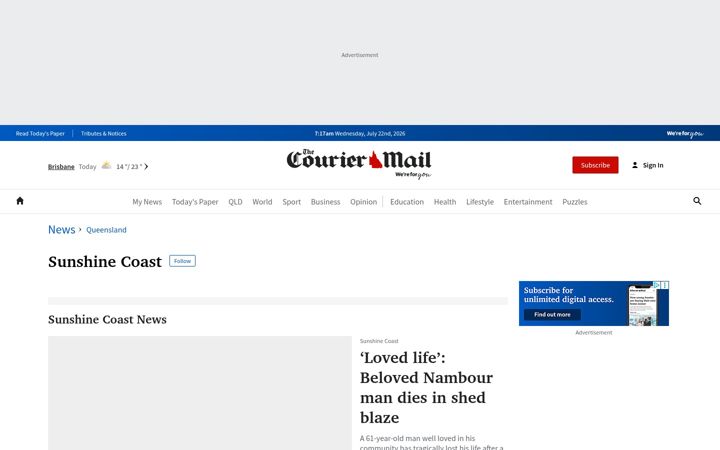Screen dimensions: 720x450
Task: Open World menu item
Action: (262, 202)
